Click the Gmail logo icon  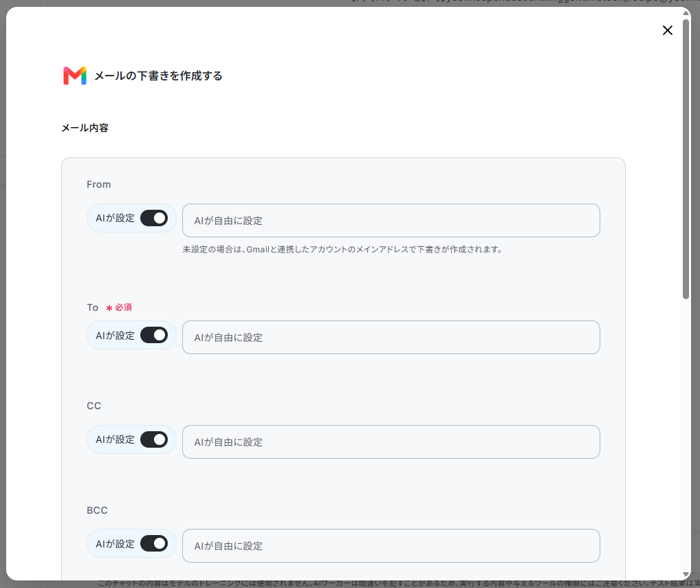(x=74, y=76)
